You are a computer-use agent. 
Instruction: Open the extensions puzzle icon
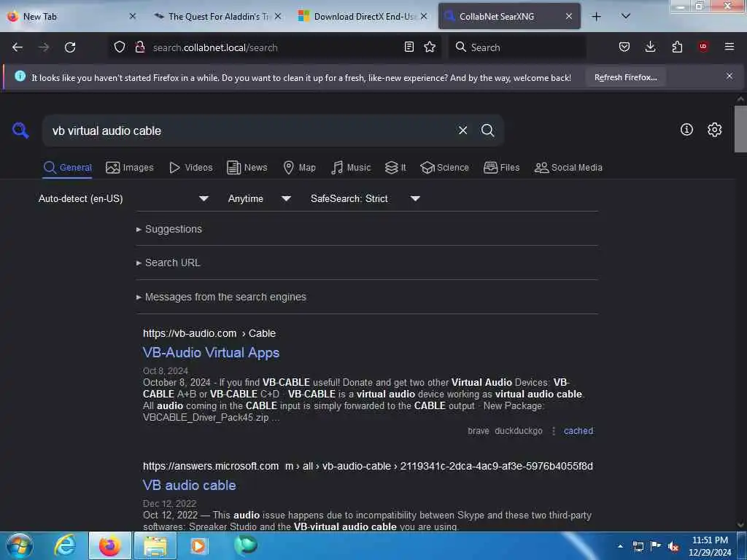(x=677, y=47)
